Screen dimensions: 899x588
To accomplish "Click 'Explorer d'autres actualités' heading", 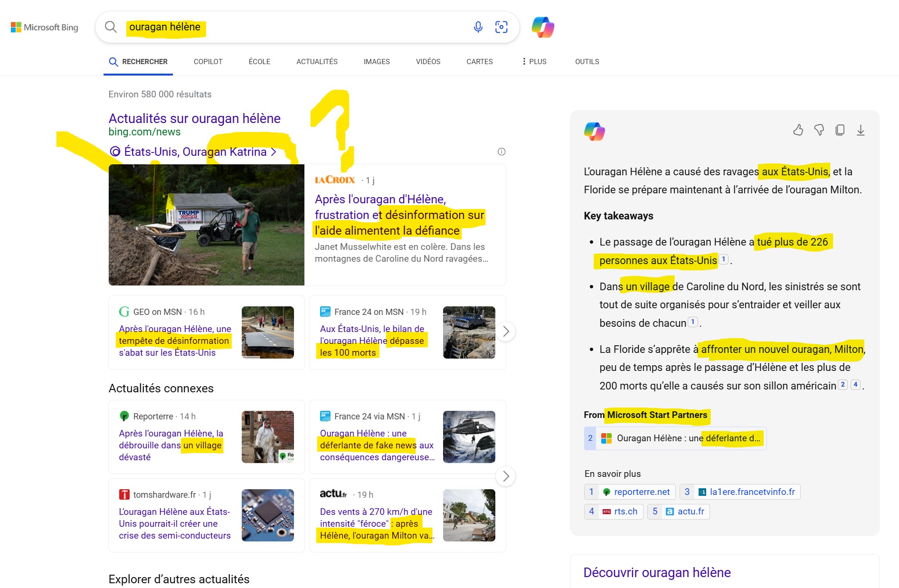I will [179, 579].
